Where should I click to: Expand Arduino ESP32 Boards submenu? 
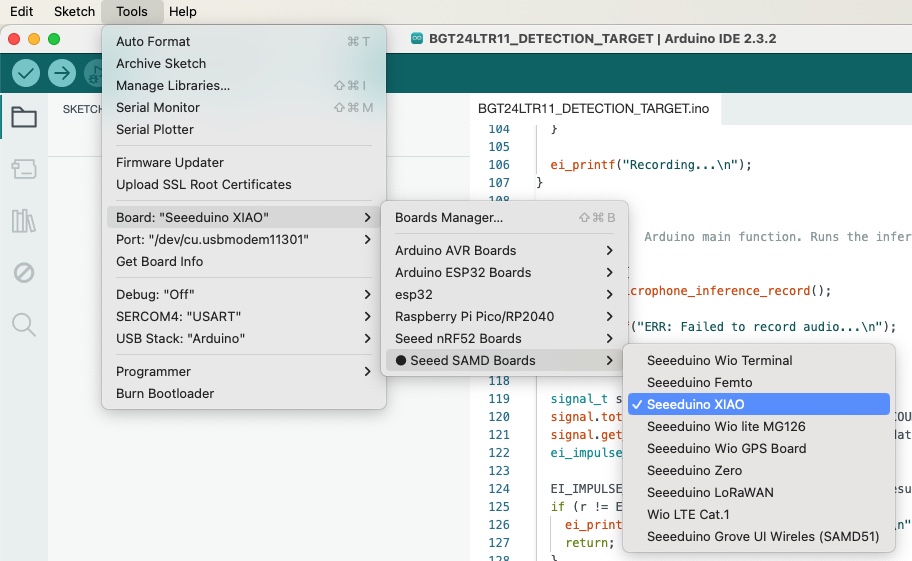(x=504, y=273)
